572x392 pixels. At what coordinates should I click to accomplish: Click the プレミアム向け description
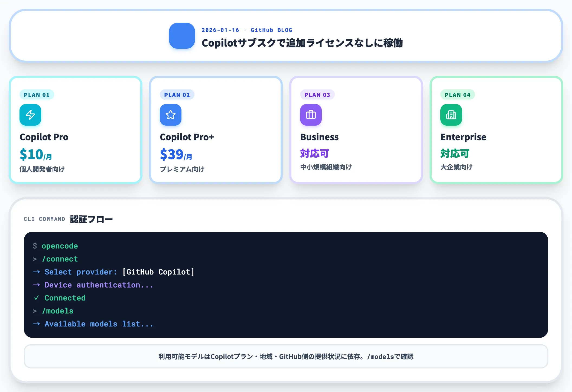pos(182,169)
